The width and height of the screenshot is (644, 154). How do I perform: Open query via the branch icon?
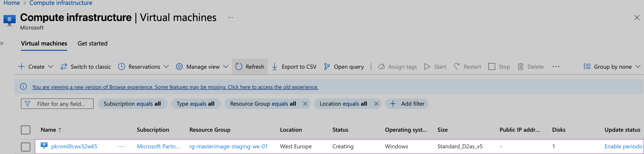coord(327,67)
